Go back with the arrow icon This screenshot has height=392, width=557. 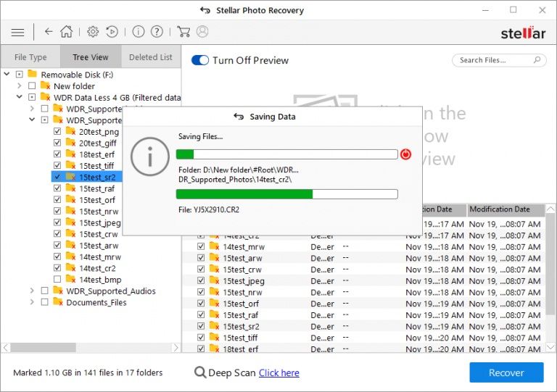(49, 32)
